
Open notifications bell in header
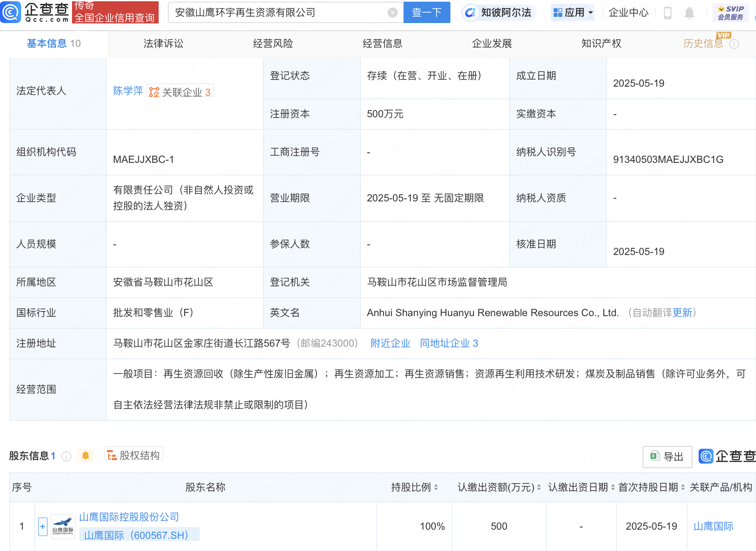point(689,13)
